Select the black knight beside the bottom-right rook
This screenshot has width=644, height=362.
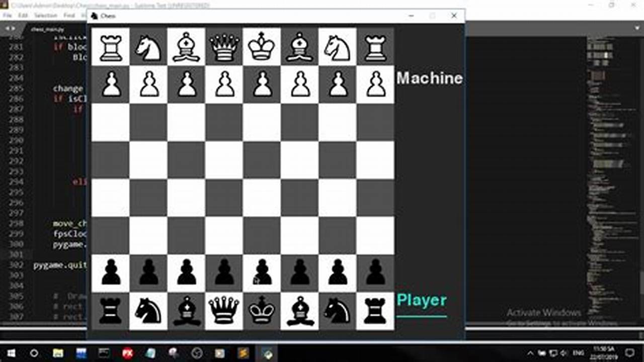click(x=338, y=311)
